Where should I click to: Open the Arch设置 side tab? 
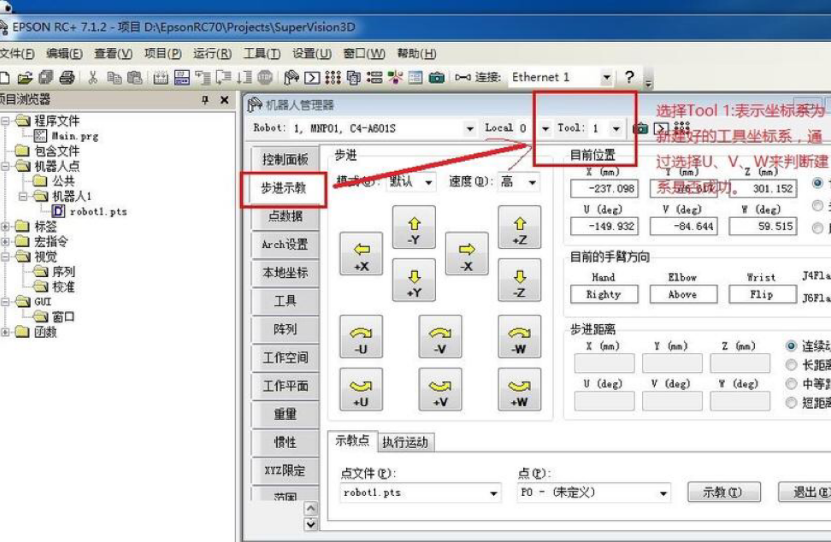(x=285, y=244)
